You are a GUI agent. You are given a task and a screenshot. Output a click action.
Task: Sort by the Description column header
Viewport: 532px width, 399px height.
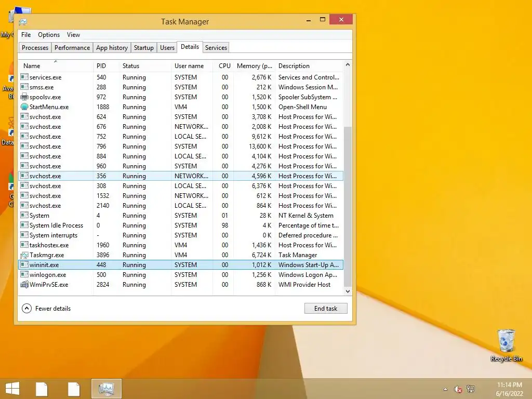click(309, 66)
